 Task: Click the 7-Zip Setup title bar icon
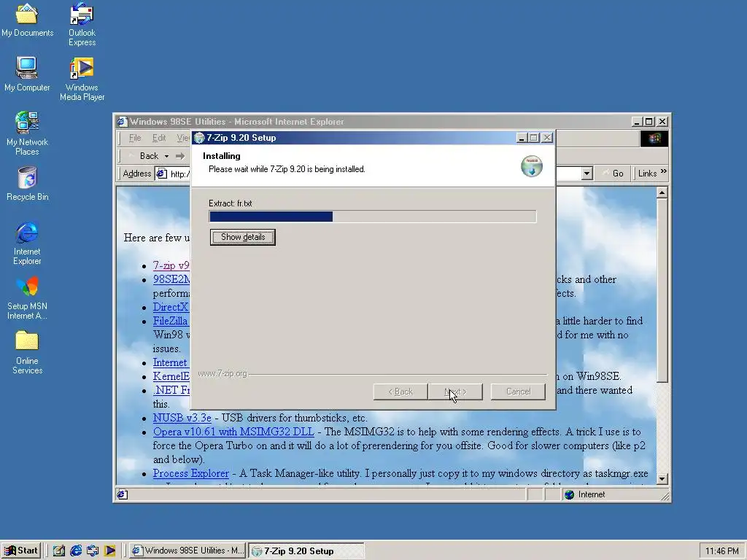click(x=199, y=138)
